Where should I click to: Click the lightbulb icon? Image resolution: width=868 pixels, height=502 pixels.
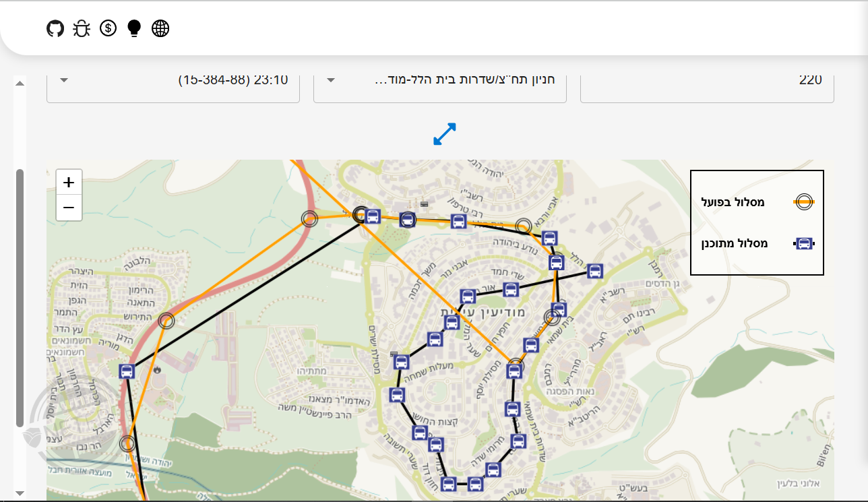134,28
